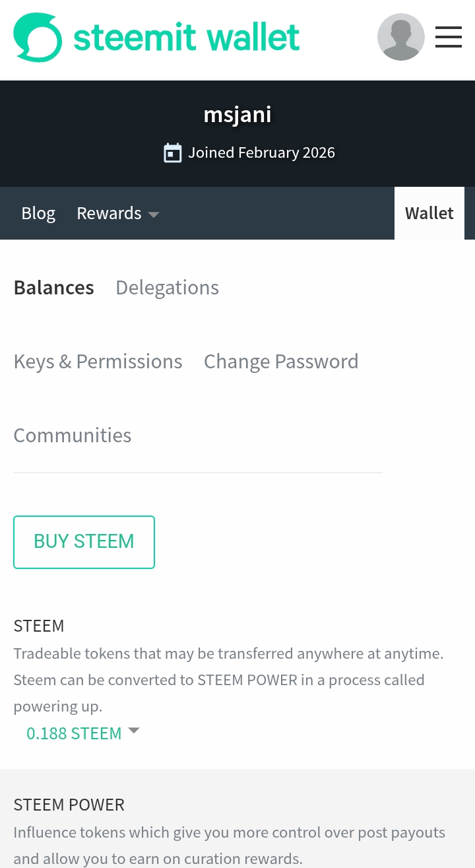Image resolution: width=475 pixels, height=868 pixels.
Task: Open the Rewards menu item
Action: point(109,213)
